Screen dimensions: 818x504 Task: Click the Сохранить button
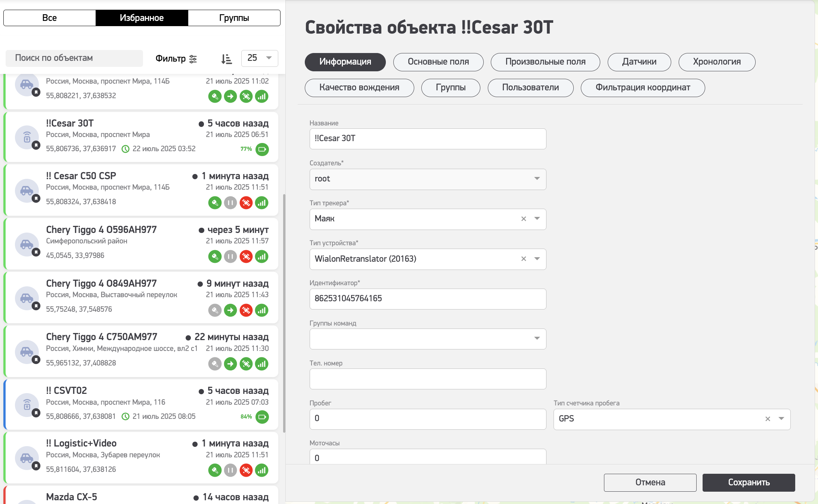tap(749, 483)
